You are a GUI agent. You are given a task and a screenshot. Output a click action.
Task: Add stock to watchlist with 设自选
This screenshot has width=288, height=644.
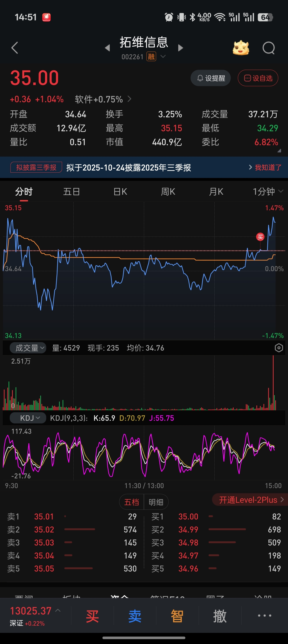(x=258, y=78)
